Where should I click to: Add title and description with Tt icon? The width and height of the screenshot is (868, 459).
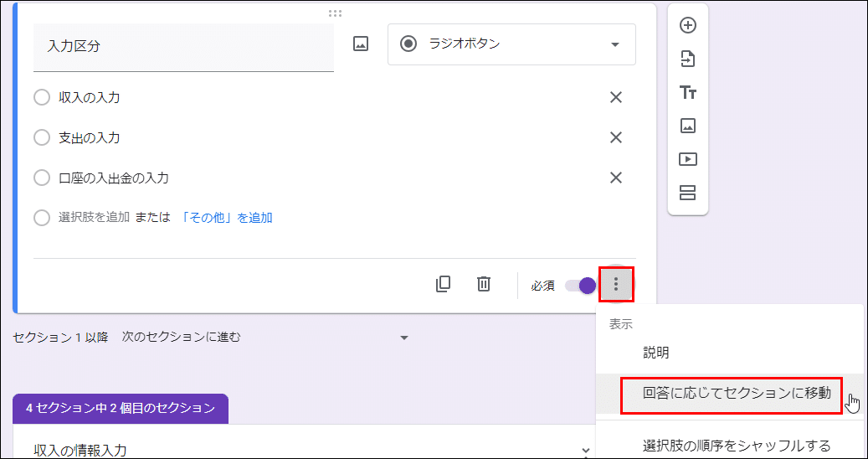pos(687,92)
